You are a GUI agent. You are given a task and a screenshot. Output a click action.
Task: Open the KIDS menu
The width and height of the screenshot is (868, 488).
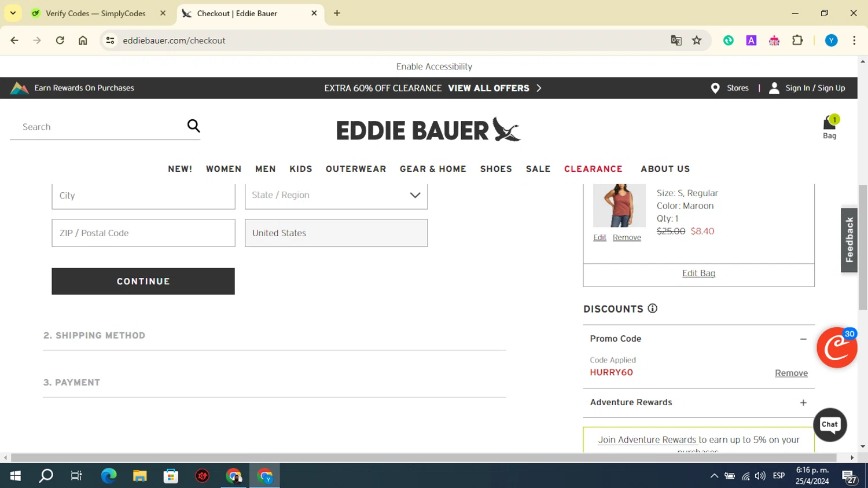click(301, 169)
